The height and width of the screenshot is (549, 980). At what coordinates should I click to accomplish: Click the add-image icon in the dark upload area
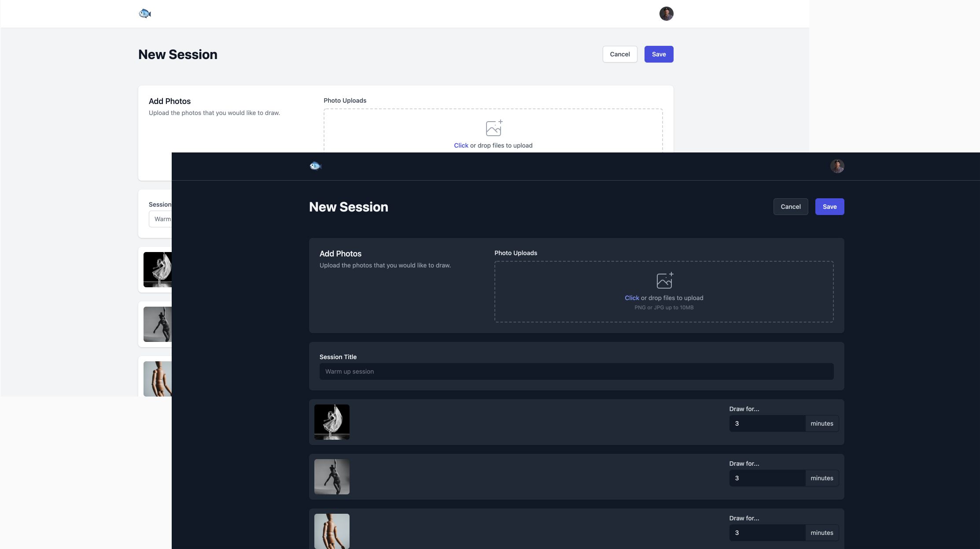tap(664, 280)
